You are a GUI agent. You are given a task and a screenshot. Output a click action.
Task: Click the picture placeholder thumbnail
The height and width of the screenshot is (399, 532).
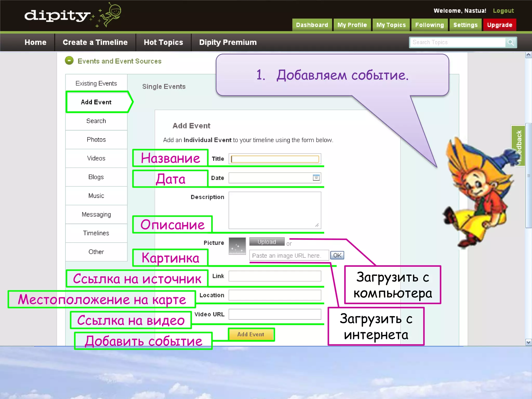pos(237,246)
